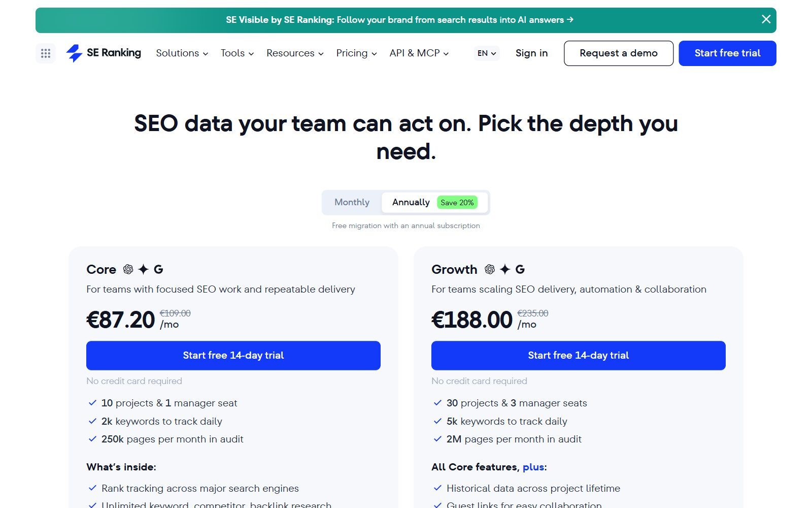Click the ChatGPT icon beside Core
The width and height of the screenshot is (812, 508).
[x=128, y=269]
